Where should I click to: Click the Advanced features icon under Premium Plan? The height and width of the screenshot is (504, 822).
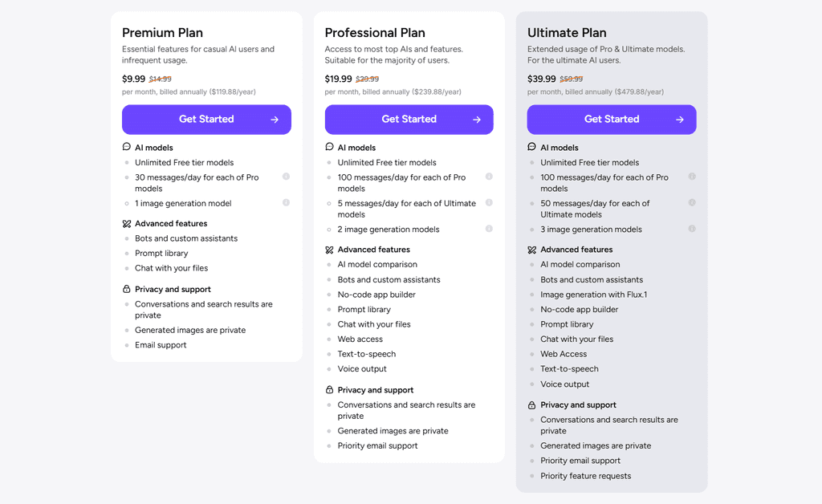tap(127, 223)
